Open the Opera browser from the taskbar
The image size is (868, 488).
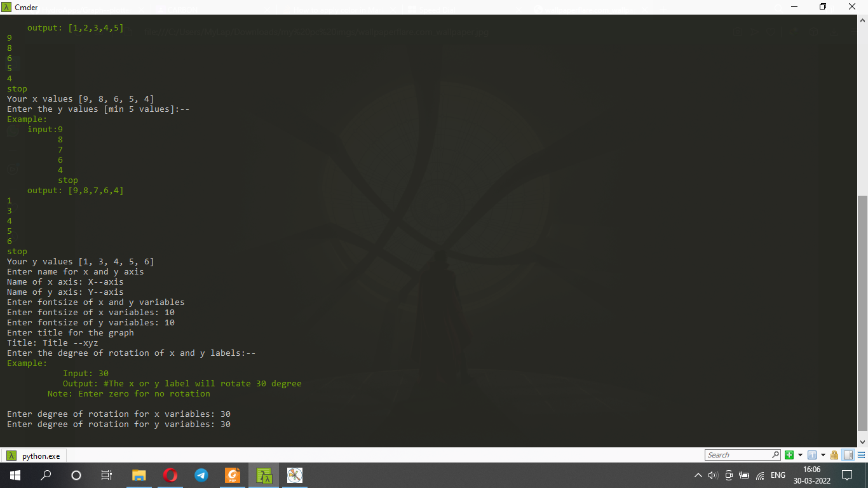[x=170, y=475]
